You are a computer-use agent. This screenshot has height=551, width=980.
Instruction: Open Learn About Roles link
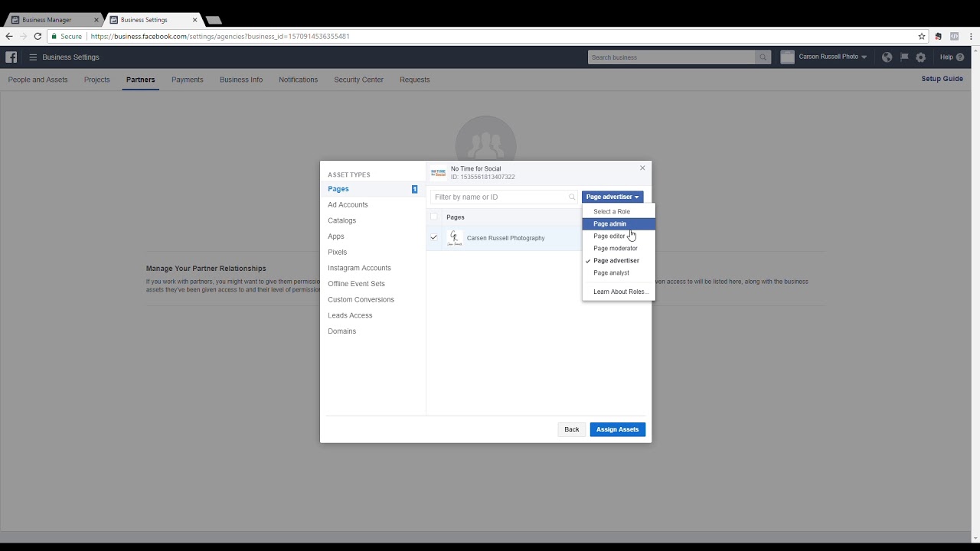pyautogui.click(x=621, y=292)
